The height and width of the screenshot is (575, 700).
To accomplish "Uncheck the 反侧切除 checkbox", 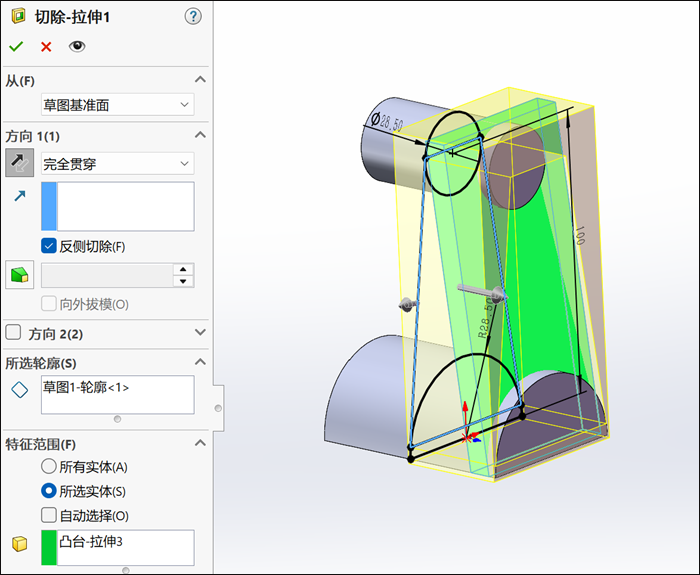I will 48,246.
